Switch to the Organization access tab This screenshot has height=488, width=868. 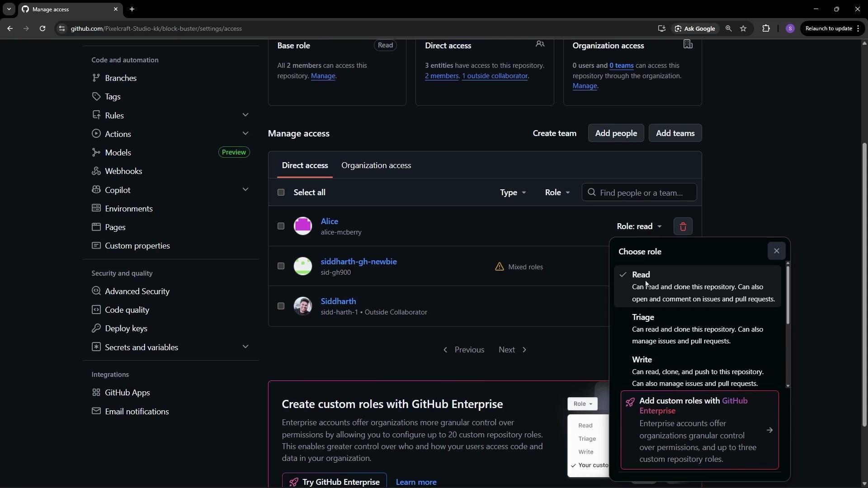[x=376, y=165]
